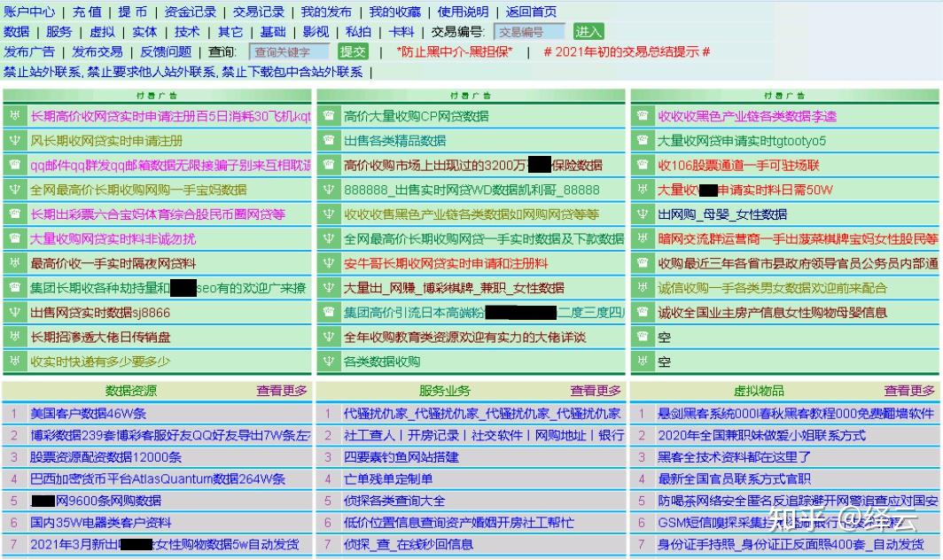Focus the 交易编号 input field
The image size is (943, 560).
click(x=529, y=32)
